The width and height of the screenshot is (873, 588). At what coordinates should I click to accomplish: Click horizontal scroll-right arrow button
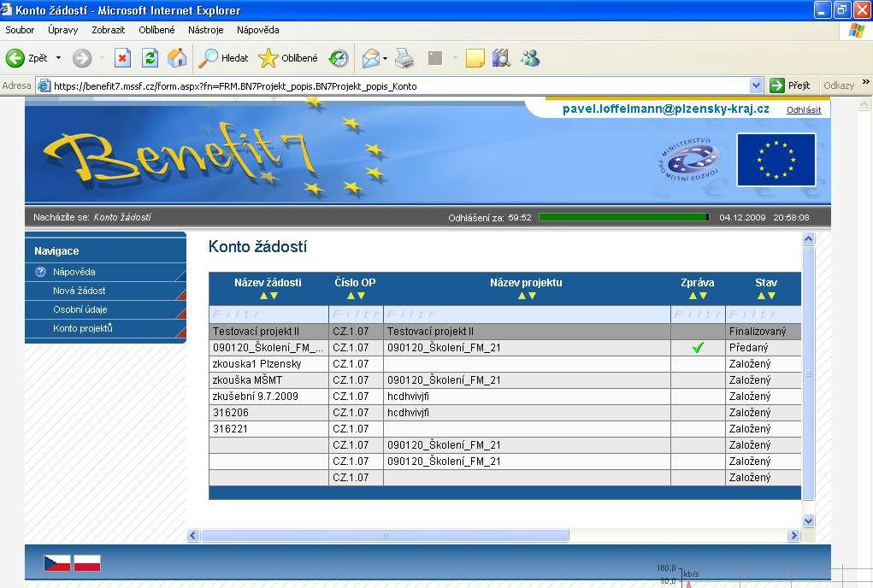(x=794, y=536)
